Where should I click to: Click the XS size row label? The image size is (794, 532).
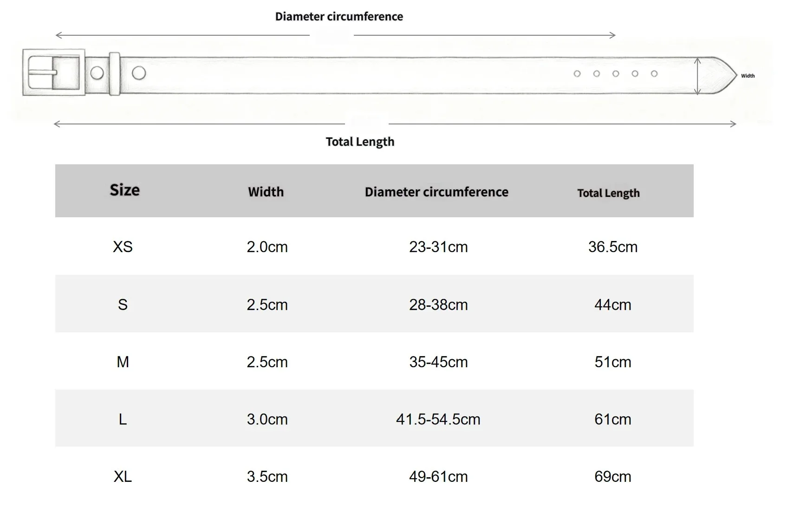pyautogui.click(x=123, y=247)
